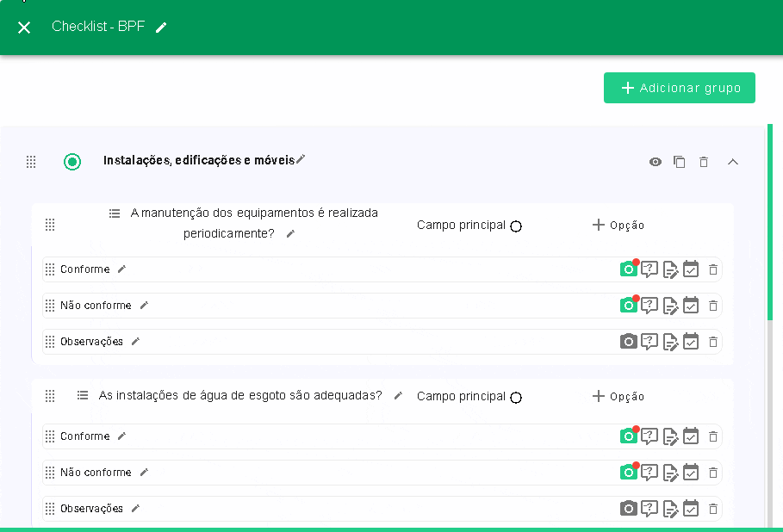The height and width of the screenshot is (532, 783).
Task: Click the note edit icon on first Observações row
Action: click(x=670, y=342)
